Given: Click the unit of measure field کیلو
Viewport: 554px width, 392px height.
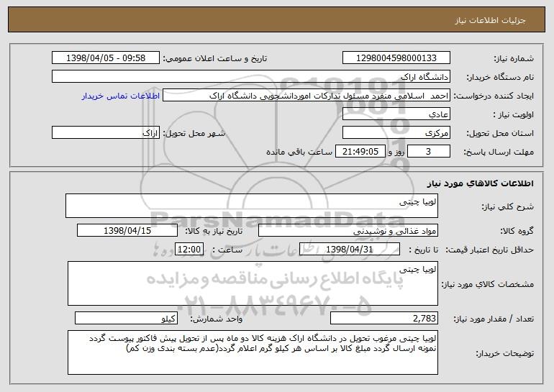Looking at the screenshot, I should pos(126,318).
